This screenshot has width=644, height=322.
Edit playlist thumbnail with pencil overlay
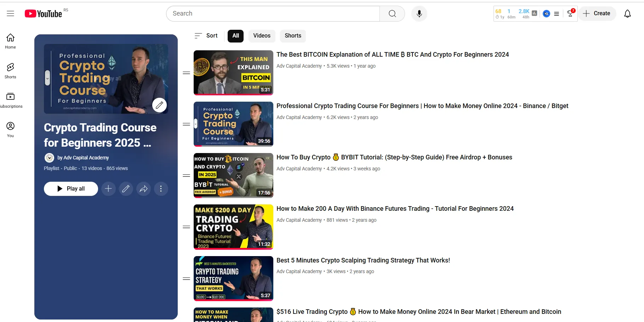click(x=159, y=105)
